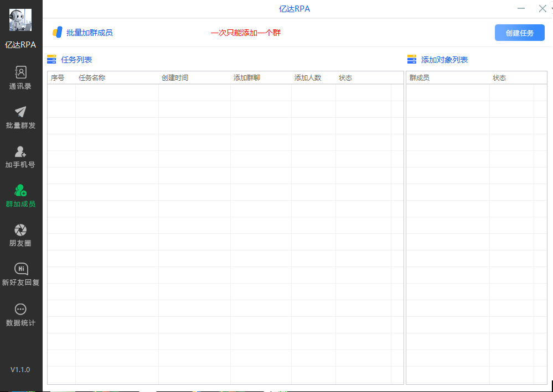Viewport: 553px width, 392px height.
Task: Click the 添加对象列表 list icon
Action: 412,60
